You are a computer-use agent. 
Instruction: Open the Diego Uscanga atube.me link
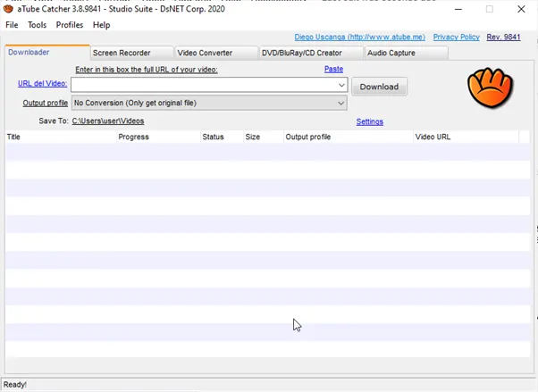point(359,37)
